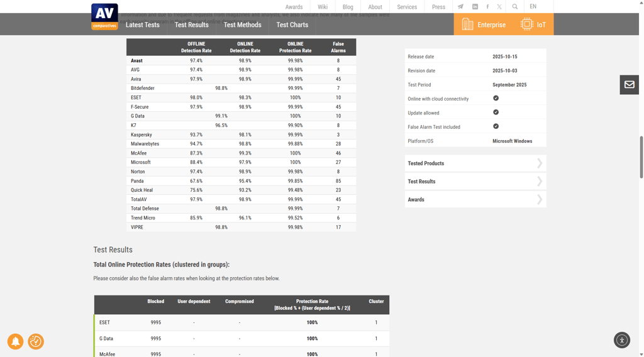The image size is (644, 357).
Task: Open the Test Methods menu
Action: 242,25
